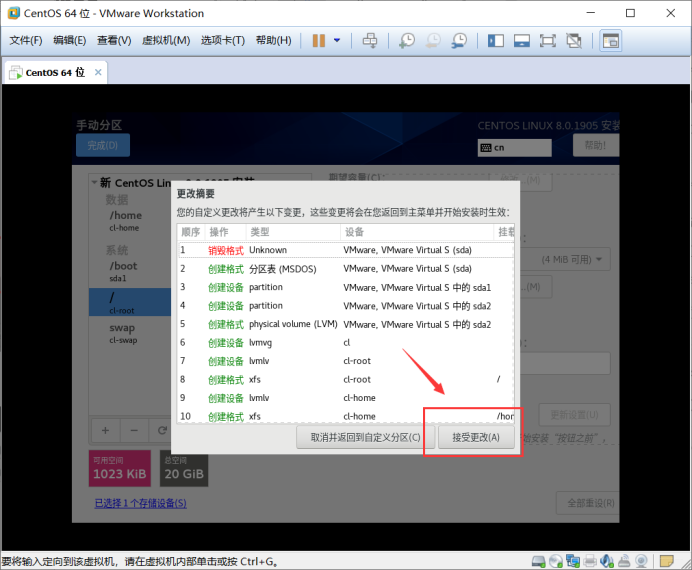
Task: Take a snapshot of the VM
Action: pyautogui.click(x=407, y=41)
